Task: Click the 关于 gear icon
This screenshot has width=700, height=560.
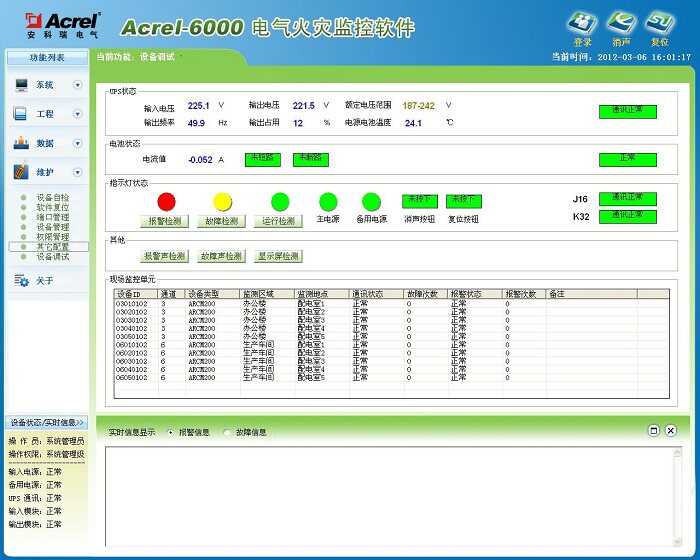Action: pos(21,280)
